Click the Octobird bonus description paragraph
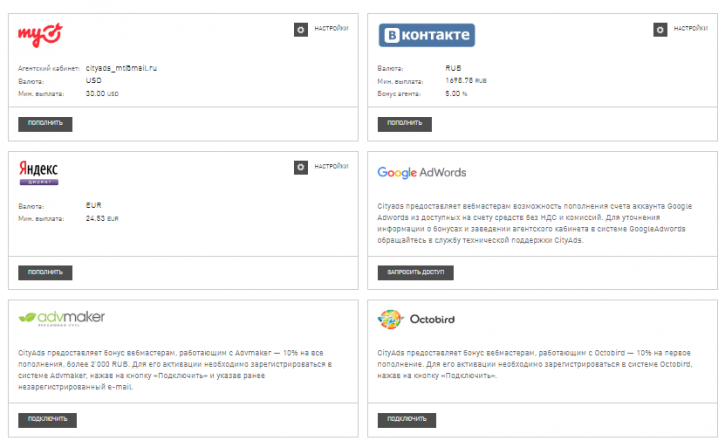 535,364
